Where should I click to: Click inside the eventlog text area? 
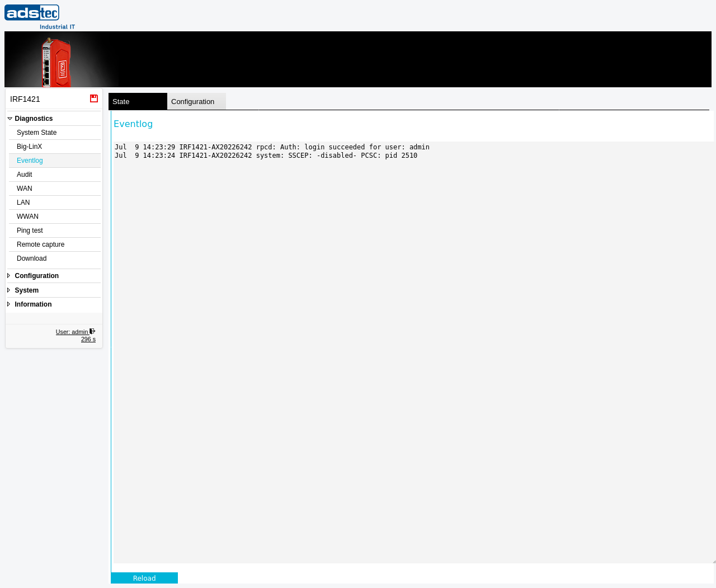[414, 352]
